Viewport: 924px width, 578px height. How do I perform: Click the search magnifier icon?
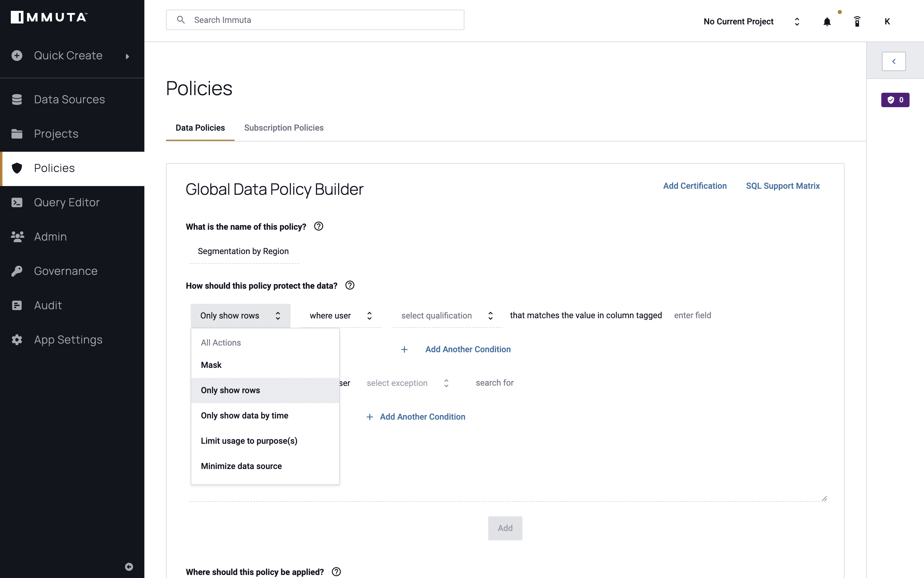[x=181, y=20]
